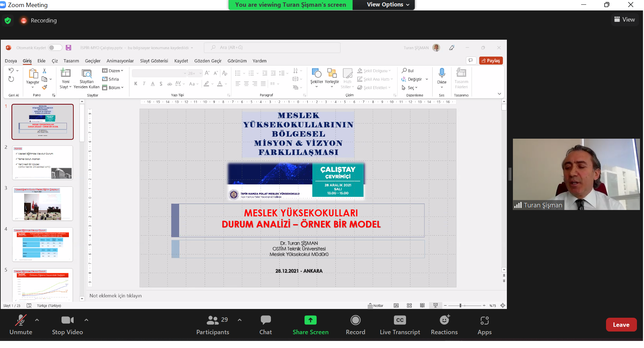Click the Record button icon
Screen dimensions: 644x348
[x=355, y=320]
